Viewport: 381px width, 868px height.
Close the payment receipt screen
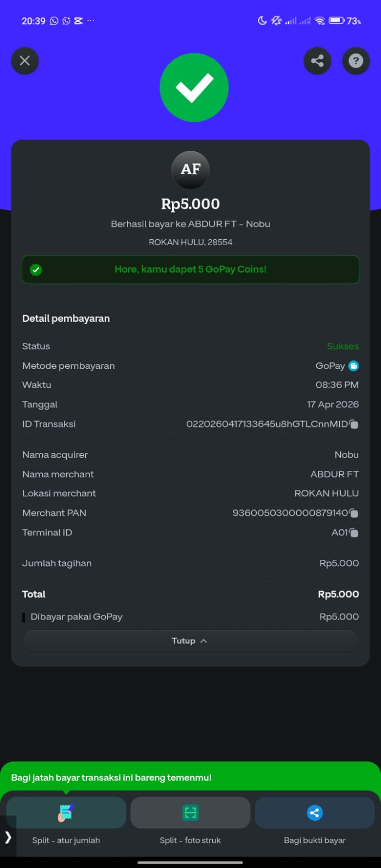pos(25,60)
